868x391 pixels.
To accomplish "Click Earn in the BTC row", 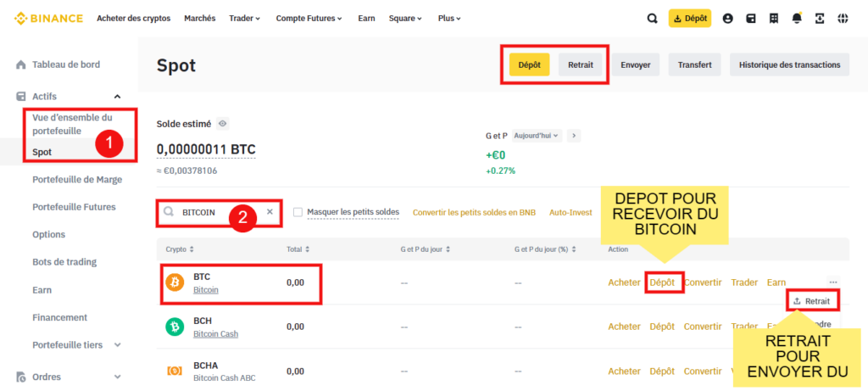I will 776,282.
